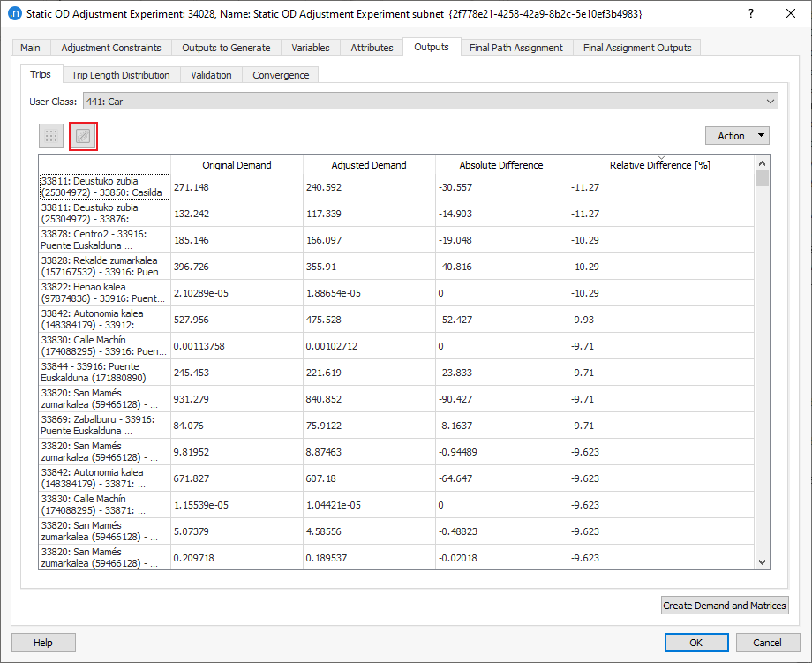812x663 pixels.
Task: Select the first row Deustuko zubia - Casilda
Action: tap(104, 186)
